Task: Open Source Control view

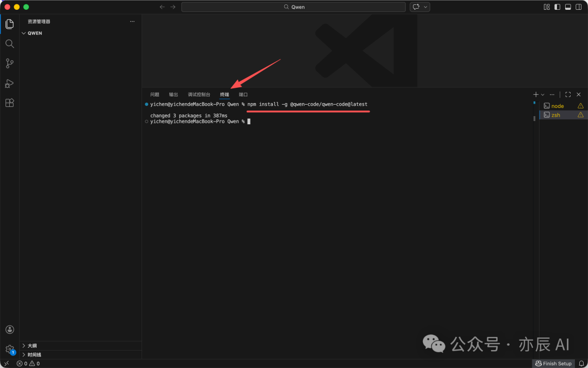Action: pyautogui.click(x=9, y=64)
